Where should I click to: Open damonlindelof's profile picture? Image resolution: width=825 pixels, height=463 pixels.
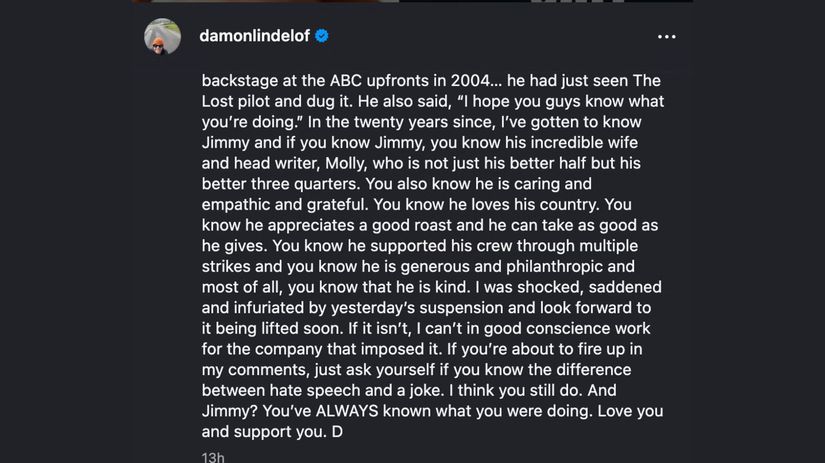tap(163, 37)
